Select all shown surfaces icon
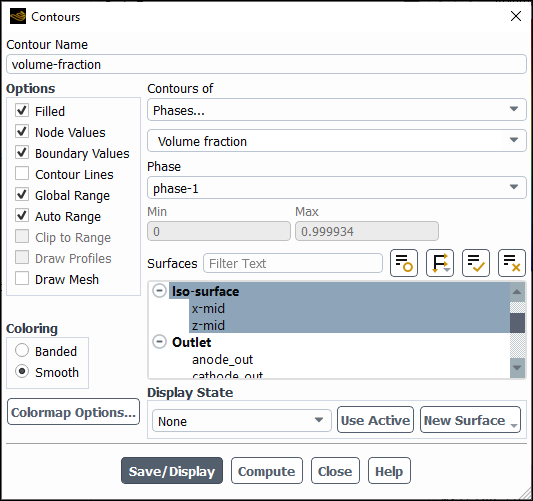This screenshot has width=533, height=501. [476, 263]
